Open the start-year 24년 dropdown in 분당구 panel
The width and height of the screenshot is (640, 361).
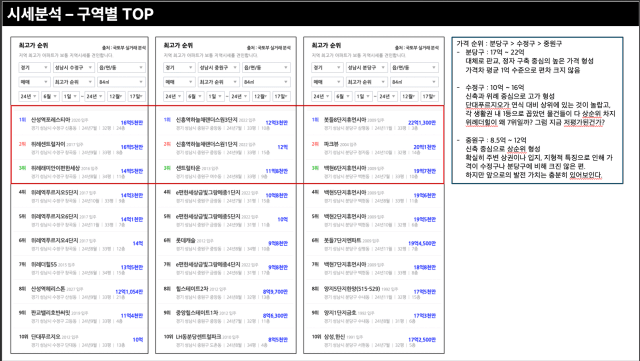point(322,96)
